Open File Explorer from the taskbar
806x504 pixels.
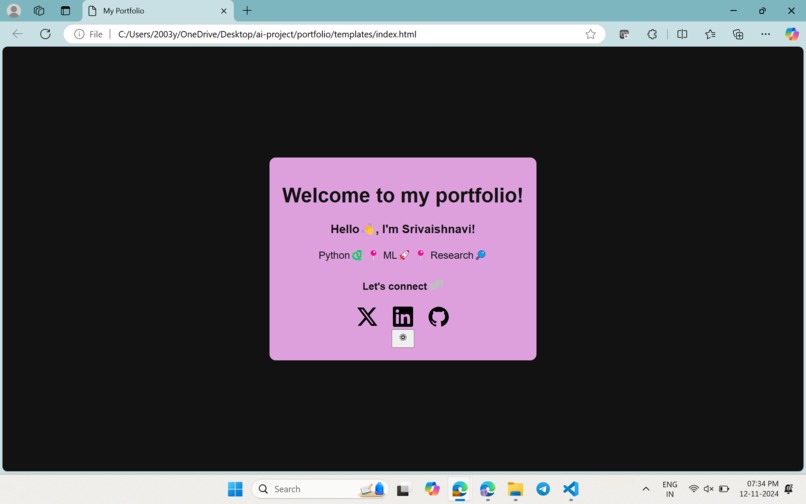515,489
